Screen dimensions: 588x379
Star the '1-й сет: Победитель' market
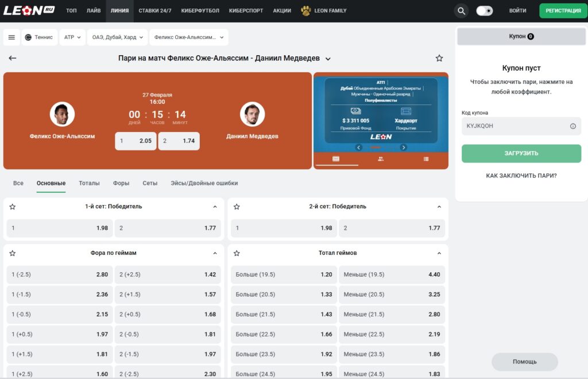tap(13, 207)
